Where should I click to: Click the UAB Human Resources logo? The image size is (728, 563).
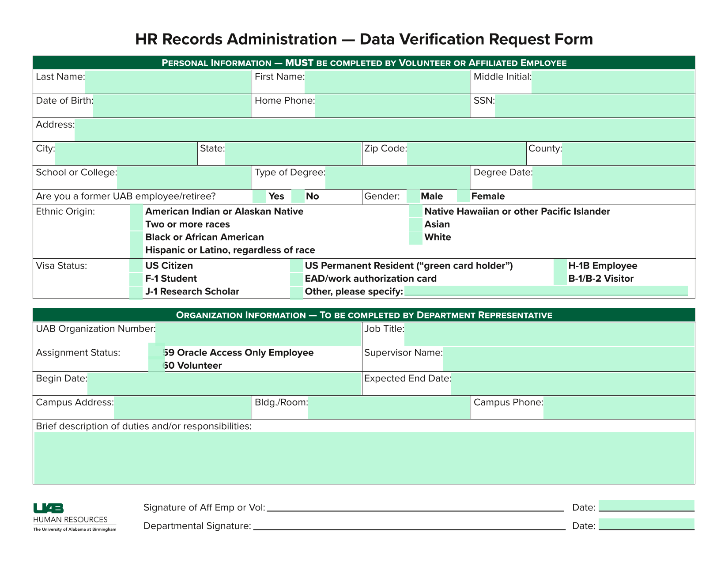75,517
